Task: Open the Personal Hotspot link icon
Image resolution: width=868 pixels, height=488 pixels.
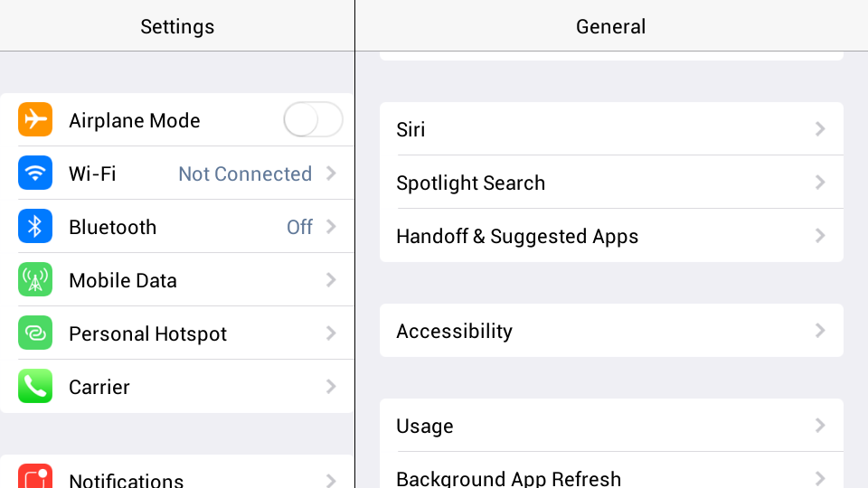Action: point(35,333)
